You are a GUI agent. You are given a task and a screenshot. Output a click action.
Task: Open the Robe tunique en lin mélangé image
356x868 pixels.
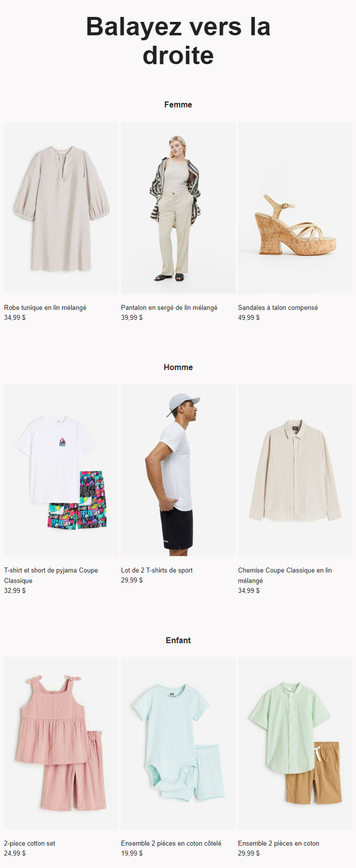click(61, 207)
